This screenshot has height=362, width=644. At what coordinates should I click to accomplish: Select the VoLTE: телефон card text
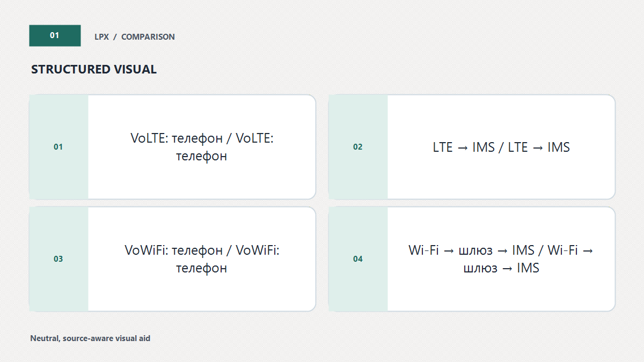(202, 147)
